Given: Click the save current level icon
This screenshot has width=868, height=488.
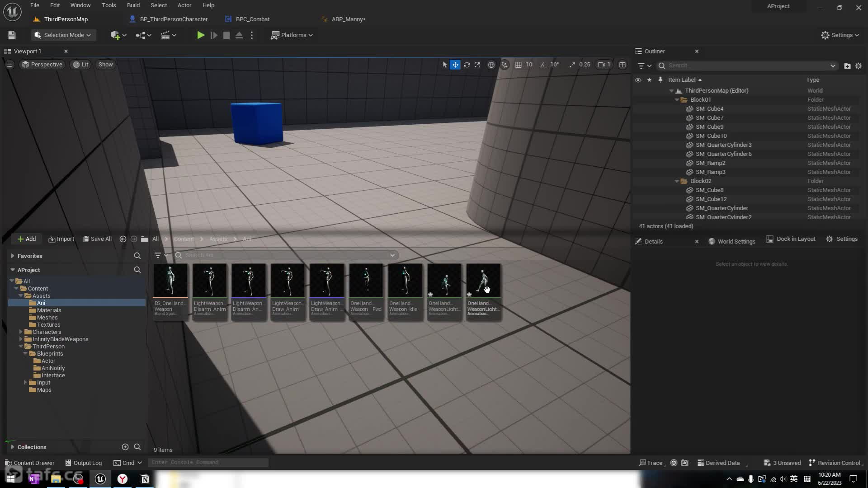Looking at the screenshot, I should [12, 35].
